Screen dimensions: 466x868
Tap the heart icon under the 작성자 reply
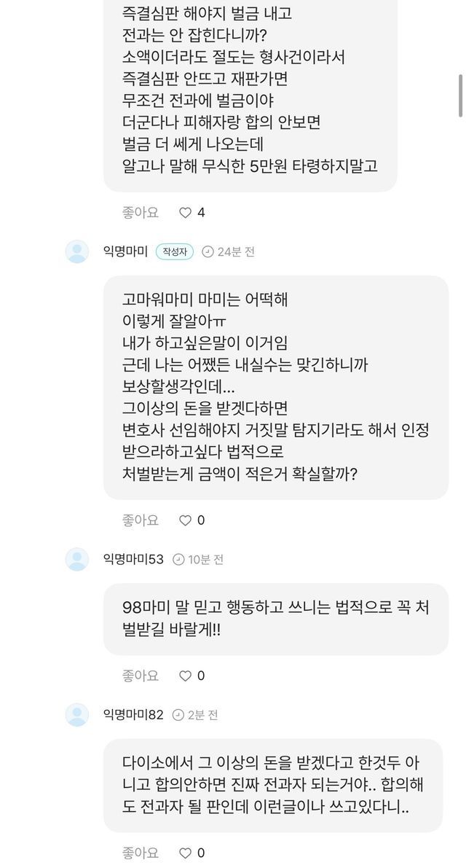point(185,520)
